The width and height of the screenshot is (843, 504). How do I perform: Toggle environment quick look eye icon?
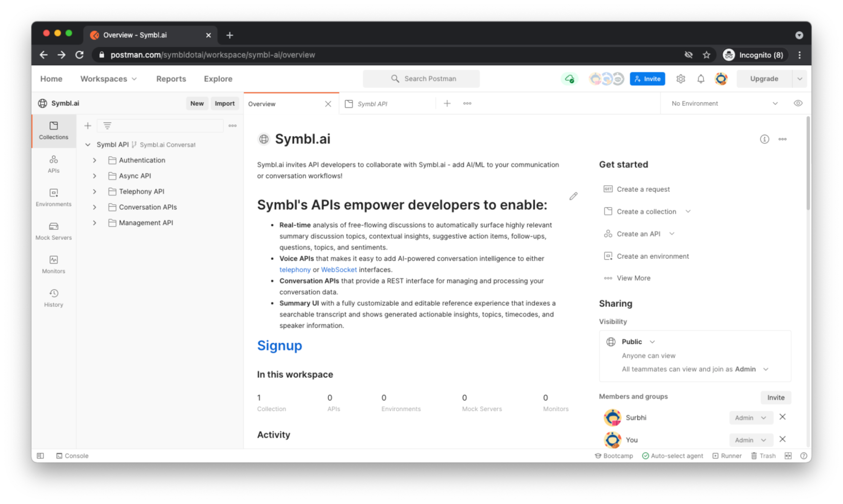coord(798,103)
